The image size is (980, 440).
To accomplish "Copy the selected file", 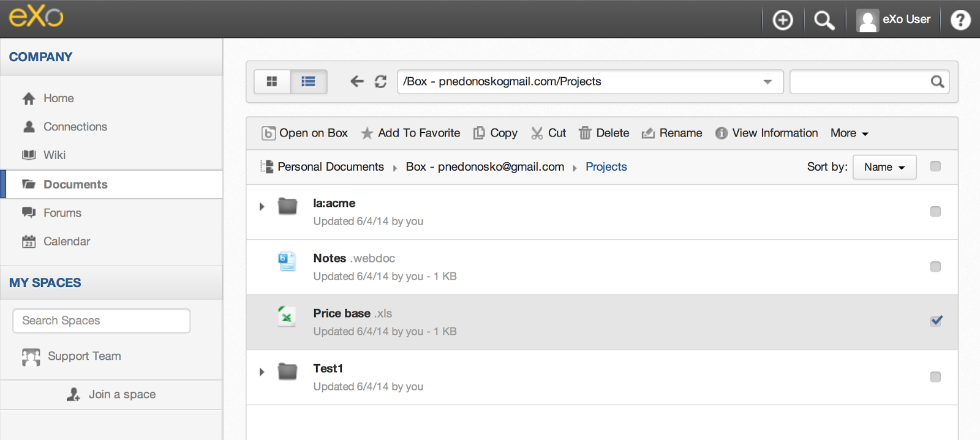I will tap(495, 133).
